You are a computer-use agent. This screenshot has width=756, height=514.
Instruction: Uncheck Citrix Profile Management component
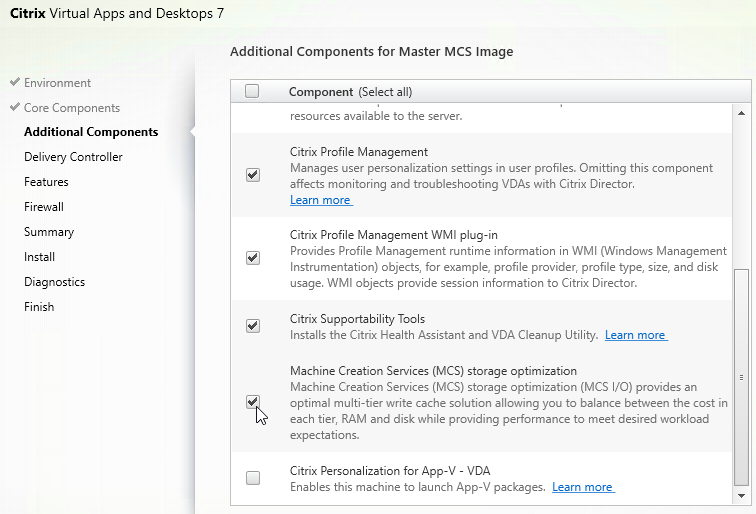pos(253,175)
